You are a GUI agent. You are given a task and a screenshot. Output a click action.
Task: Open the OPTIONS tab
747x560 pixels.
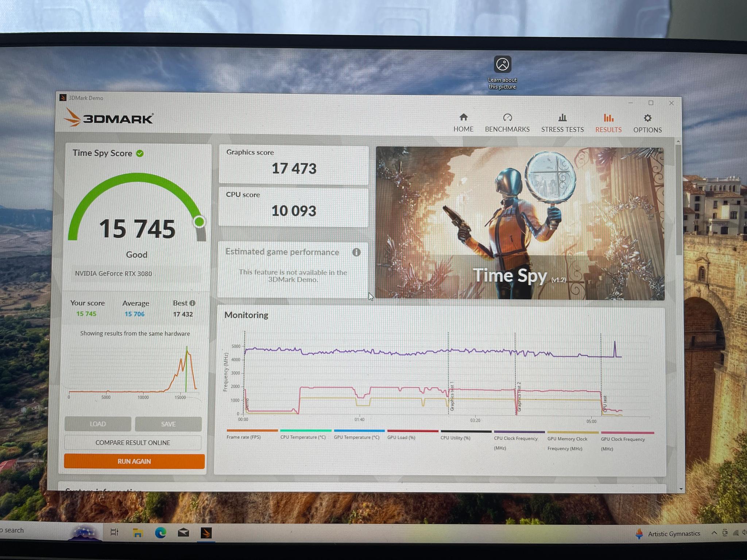coord(647,124)
